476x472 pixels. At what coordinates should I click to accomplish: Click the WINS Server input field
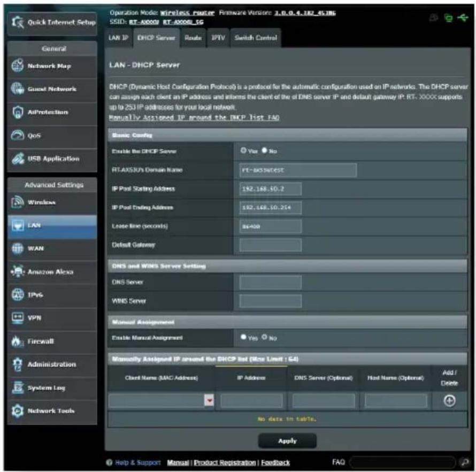pyautogui.click(x=271, y=301)
